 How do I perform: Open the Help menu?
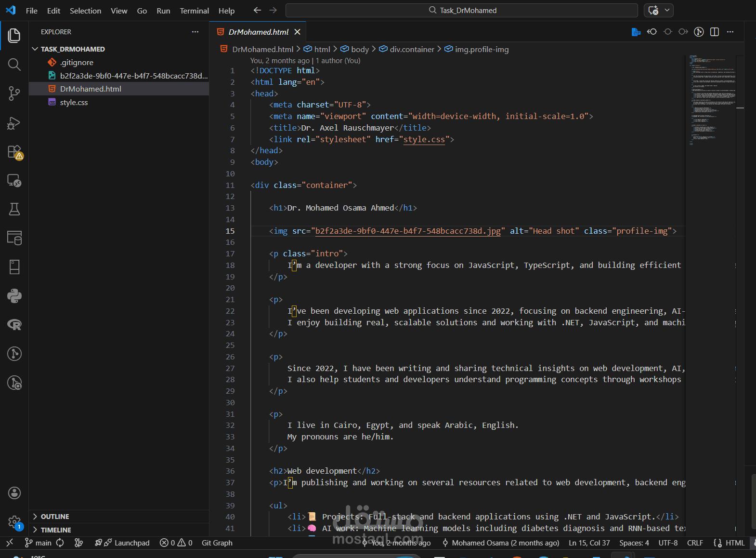tap(226, 11)
